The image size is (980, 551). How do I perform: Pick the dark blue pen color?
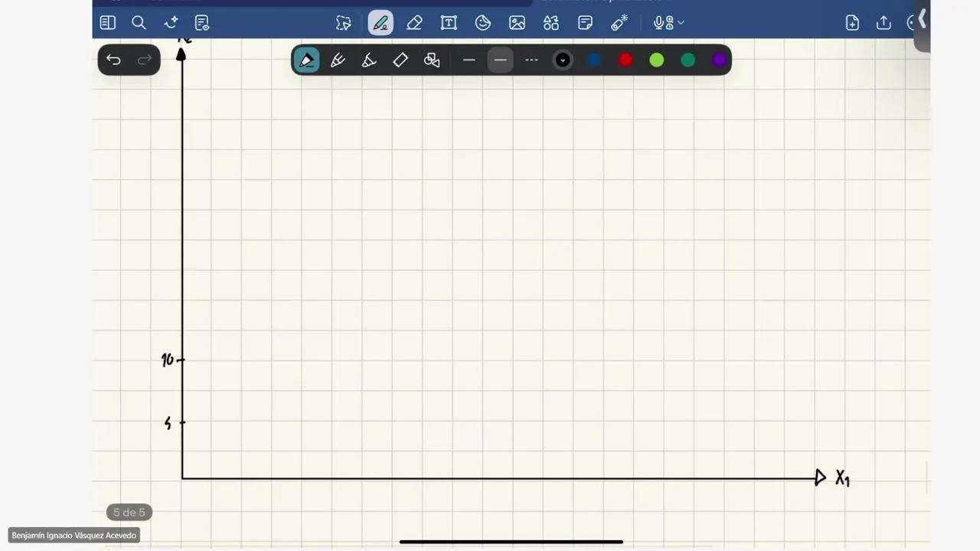(x=594, y=60)
